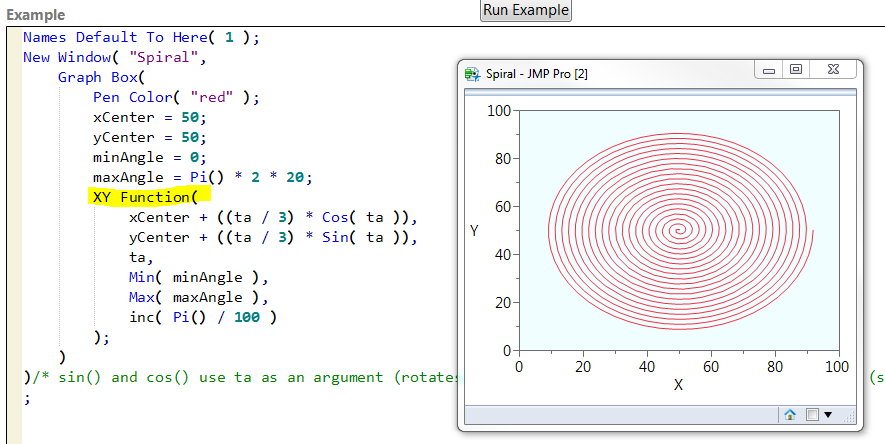Screen dimensions: 885x444
Task: Click the resize grip of Spiral window
Action: 849,416
